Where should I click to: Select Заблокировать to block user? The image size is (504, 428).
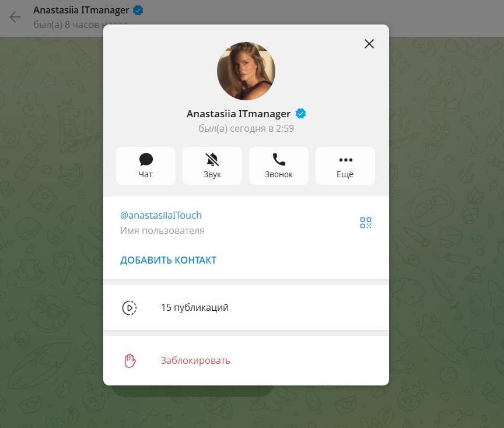coord(195,360)
